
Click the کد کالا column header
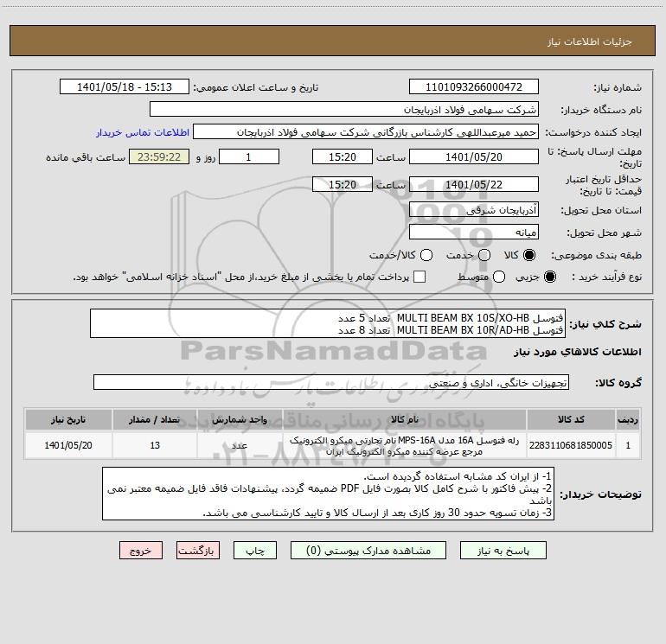pyautogui.click(x=571, y=419)
